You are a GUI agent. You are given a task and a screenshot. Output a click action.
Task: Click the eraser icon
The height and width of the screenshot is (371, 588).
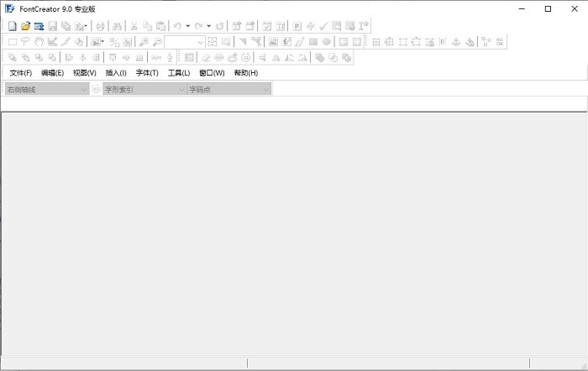tap(206, 57)
